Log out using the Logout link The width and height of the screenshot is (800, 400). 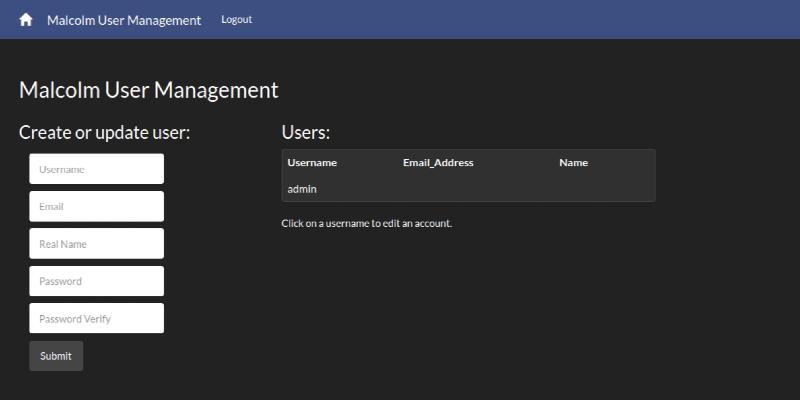236,20
